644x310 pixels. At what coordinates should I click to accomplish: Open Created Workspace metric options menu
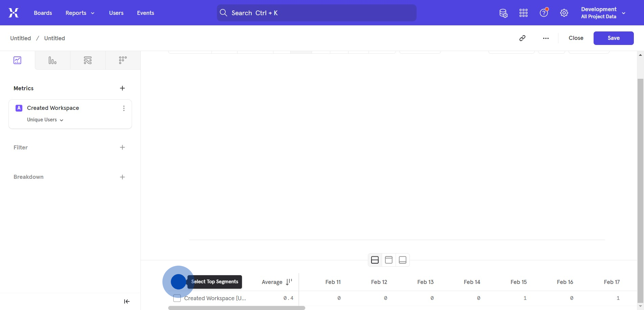124,108
